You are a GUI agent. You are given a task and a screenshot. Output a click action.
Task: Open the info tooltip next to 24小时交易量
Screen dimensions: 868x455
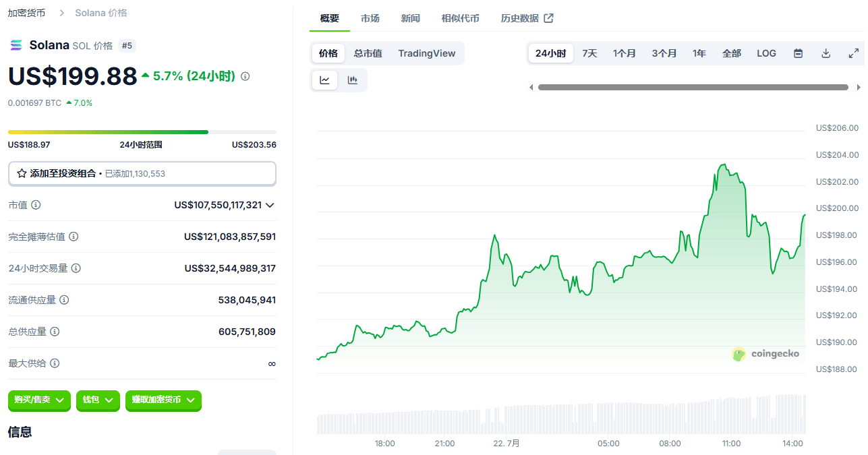point(76,268)
